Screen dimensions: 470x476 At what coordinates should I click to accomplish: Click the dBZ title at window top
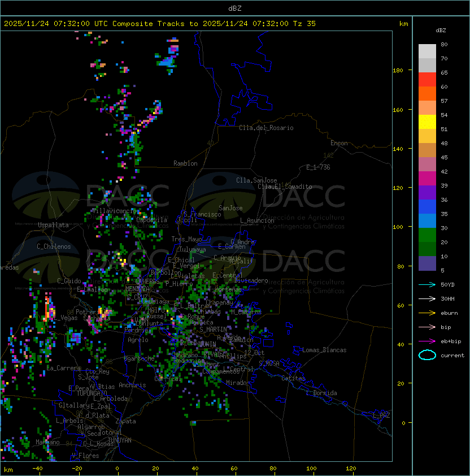point(235,8)
